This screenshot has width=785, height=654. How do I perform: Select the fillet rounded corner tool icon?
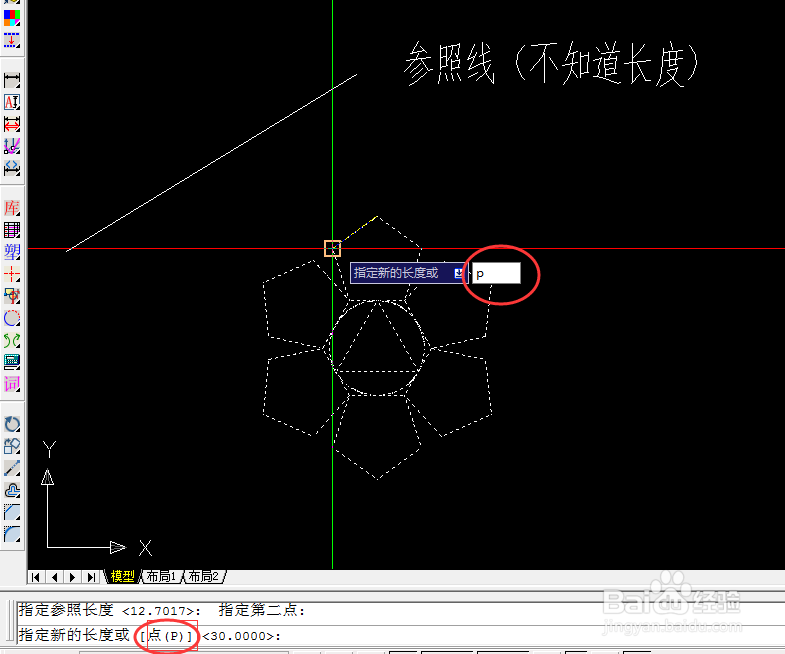pos(12,534)
